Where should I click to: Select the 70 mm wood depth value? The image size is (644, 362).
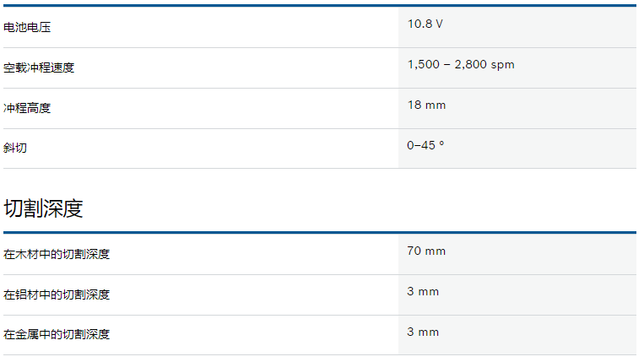tap(426, 251)
